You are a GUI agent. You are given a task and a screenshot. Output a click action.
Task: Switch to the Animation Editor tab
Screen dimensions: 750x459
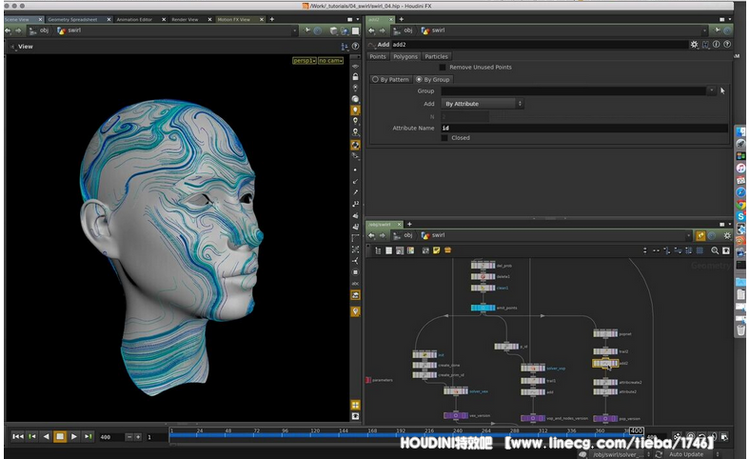coord(134,20)
